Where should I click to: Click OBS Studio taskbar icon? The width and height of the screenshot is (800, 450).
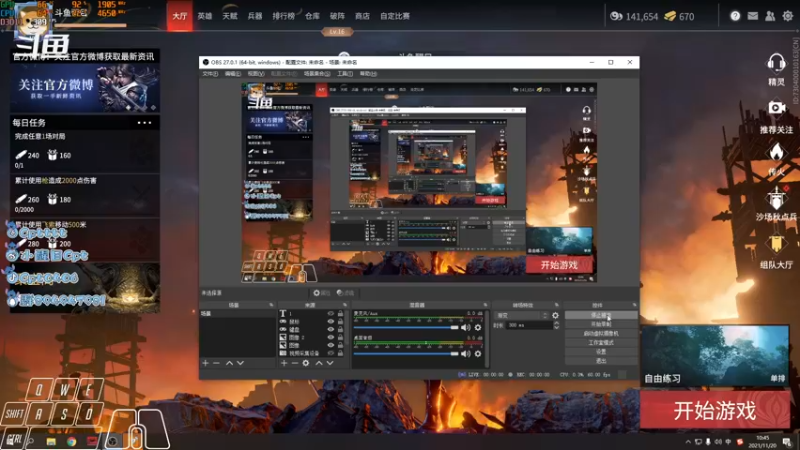(x=113, y=441)
